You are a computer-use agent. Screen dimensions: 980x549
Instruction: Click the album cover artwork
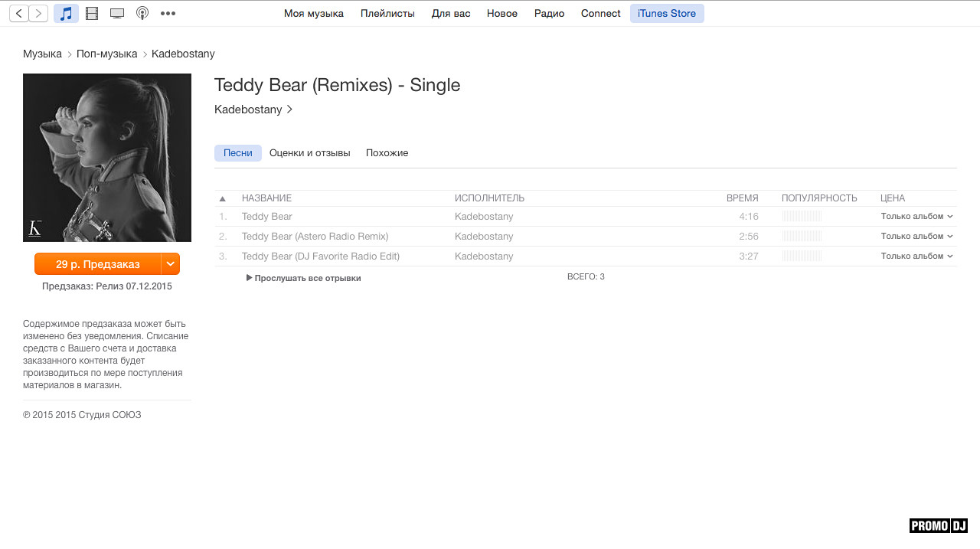(107, 158)
